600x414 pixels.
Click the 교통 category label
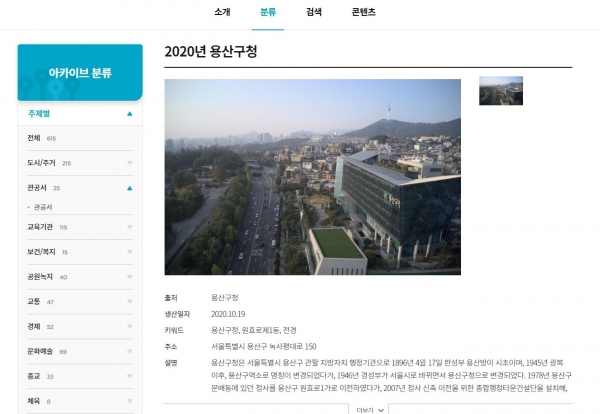click(34, 302)
